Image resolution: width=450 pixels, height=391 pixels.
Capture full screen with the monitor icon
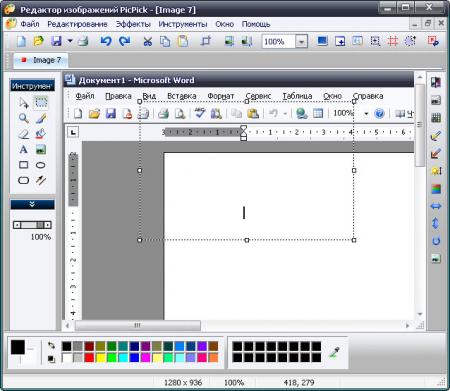pos(322,41)
